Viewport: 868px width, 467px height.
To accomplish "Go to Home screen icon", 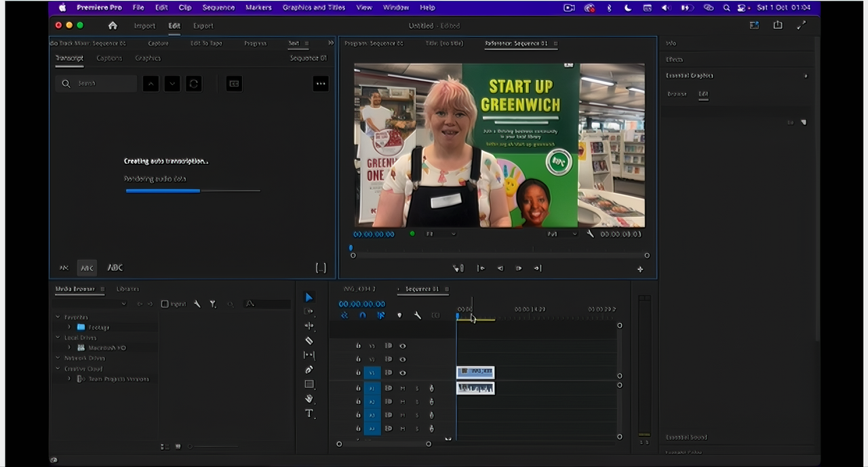I will coord(113,26).
